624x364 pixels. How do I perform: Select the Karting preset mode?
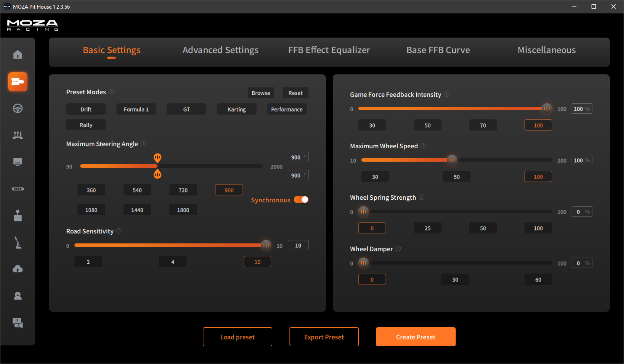[x=237, y=109]
